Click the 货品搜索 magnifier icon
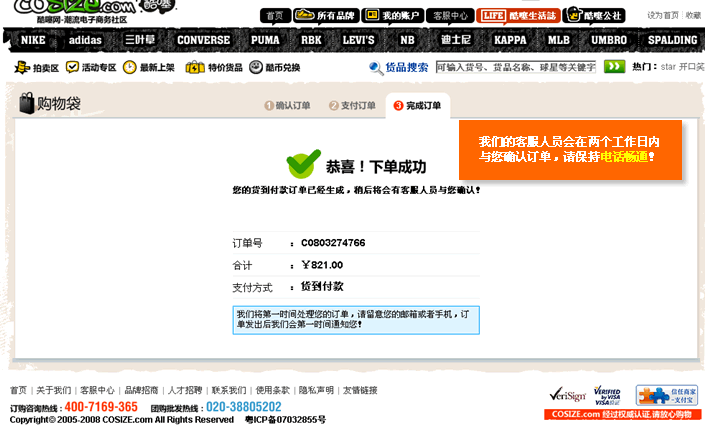The image size is (705, 447). click(x=376, y=68)
